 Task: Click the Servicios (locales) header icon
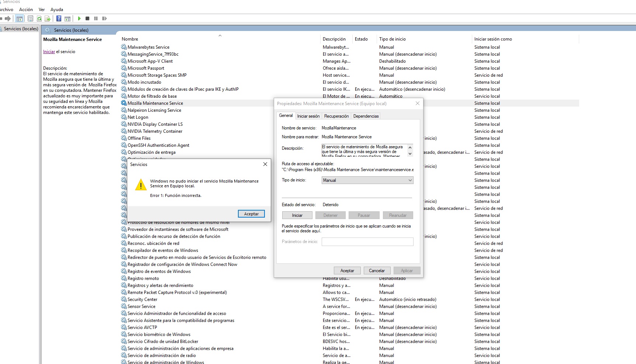pos(48,30)
